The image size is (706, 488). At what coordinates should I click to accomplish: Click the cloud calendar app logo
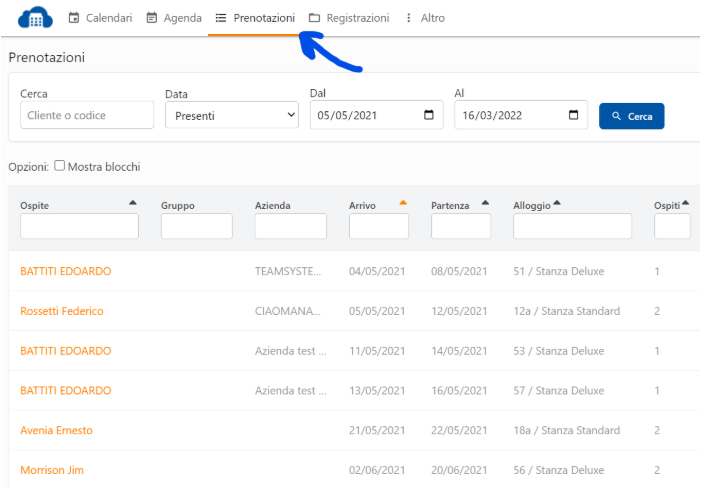point(36,18)
